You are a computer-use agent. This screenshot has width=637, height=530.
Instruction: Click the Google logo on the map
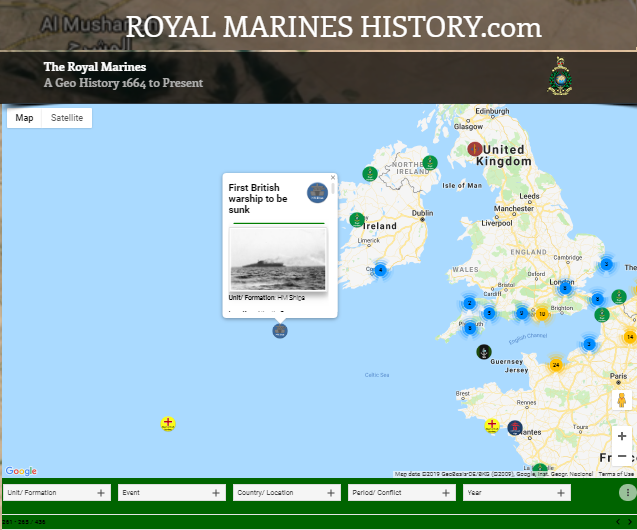pos(21,471)
